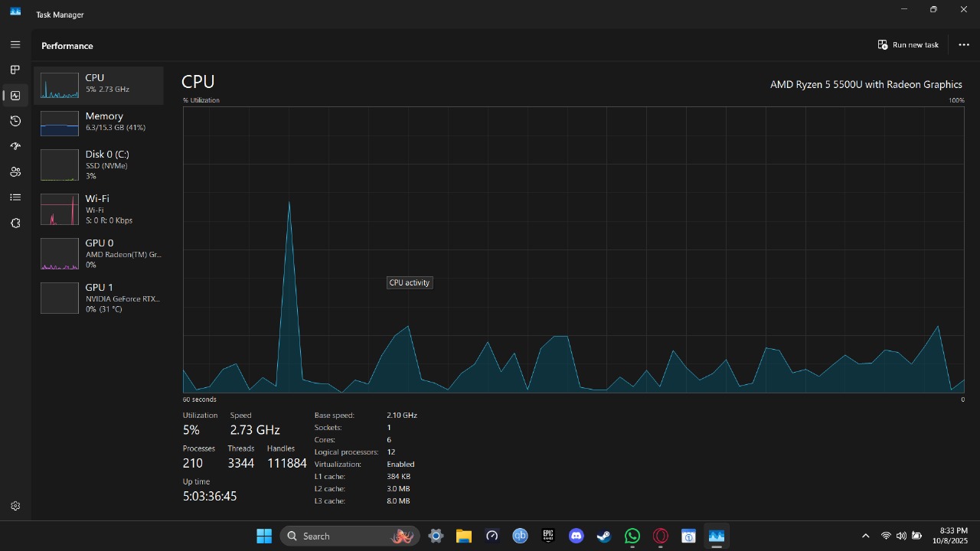Select GPU 0 AMD Radeon entry

coord(99,253)
